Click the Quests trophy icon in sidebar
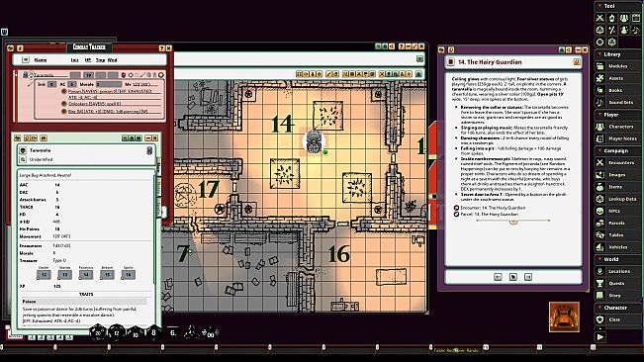 600,283
